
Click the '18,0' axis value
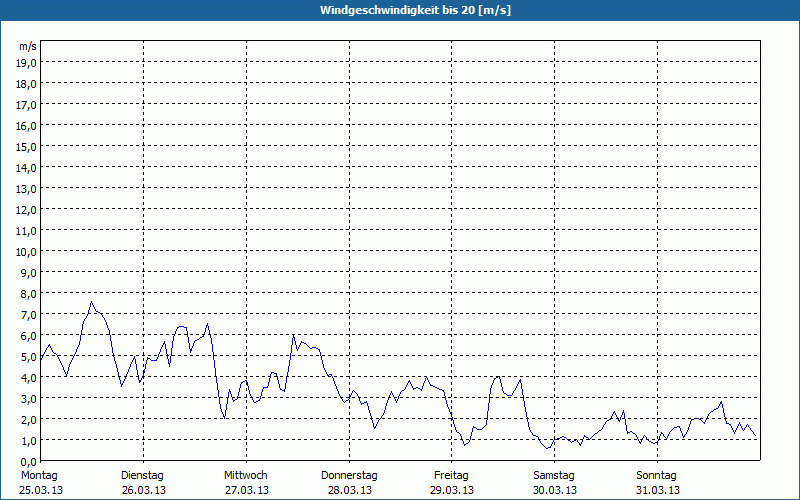tap(27, 84)
